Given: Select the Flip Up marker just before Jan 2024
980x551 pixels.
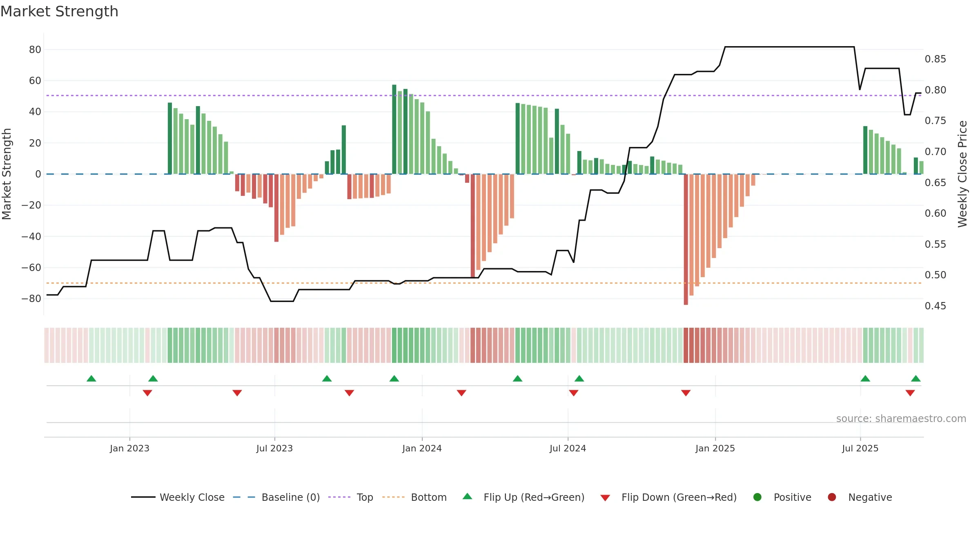Looking at the screenshot, I should point(394,378).
